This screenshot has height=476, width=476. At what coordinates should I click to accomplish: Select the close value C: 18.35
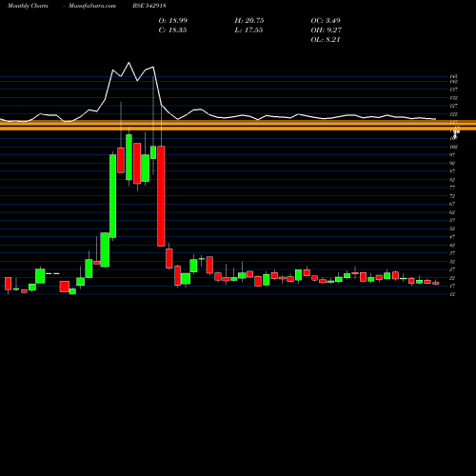[173, 30]
